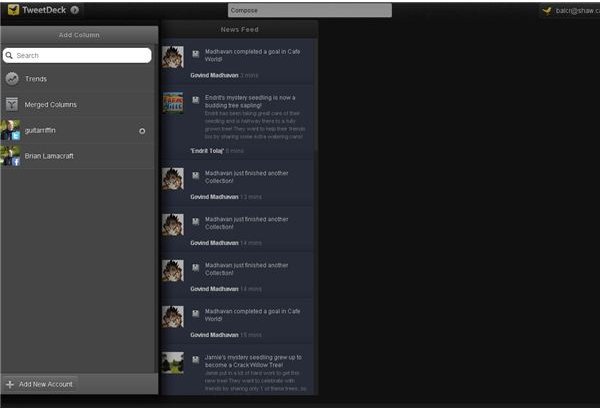Click the round indicator on the guitarriffin row

[142, 131]
